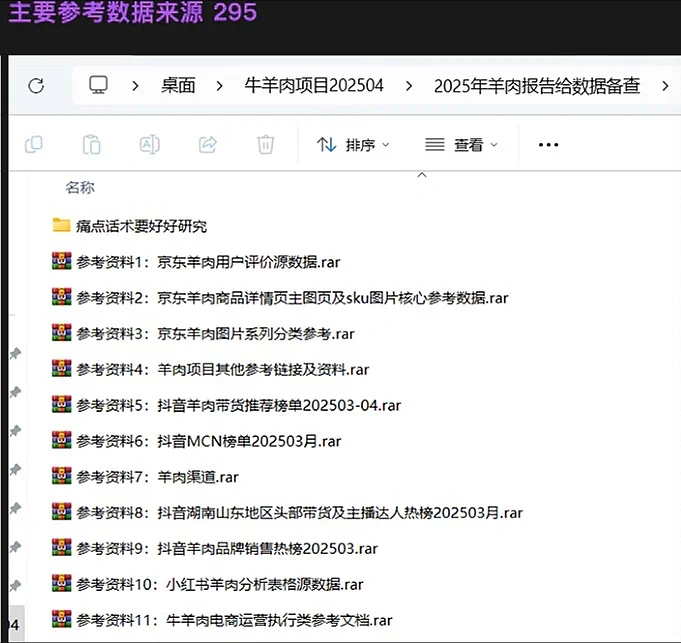Screen dimensions: 681x643
Task: Expand chevron after 2025年羊肉报告给数据备查
Action: [665, 86]
